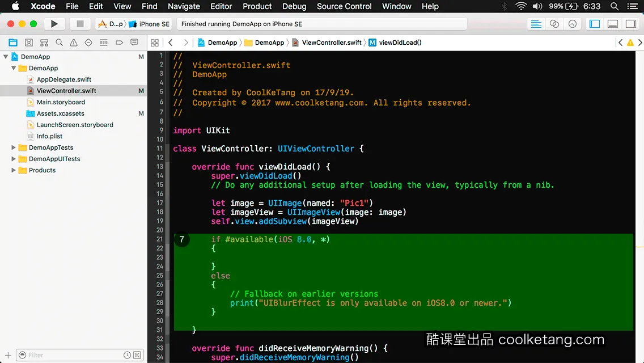Click ViewController.swift in jump bar
This screenshot has width=644, height=363.
pyautogui.click(x=327, y=43)
